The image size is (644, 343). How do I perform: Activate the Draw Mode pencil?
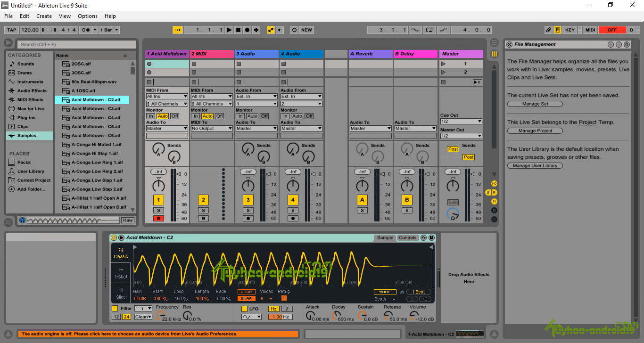548,30
